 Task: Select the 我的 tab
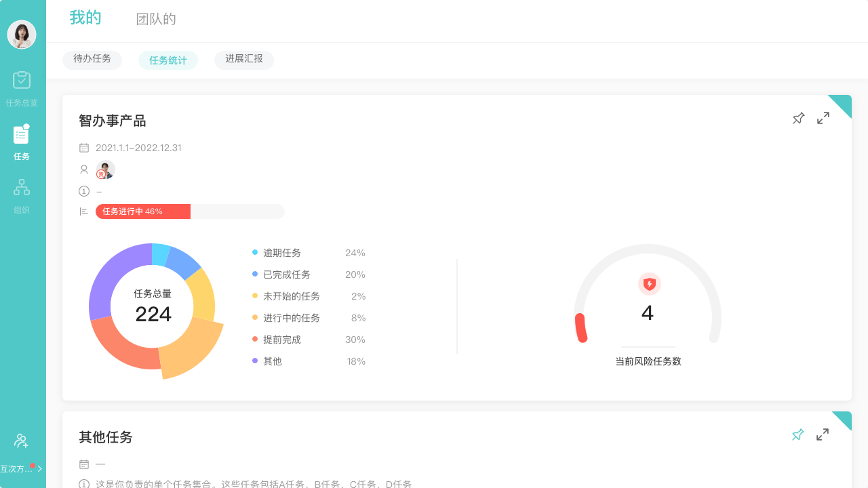[x=84, y=18]
